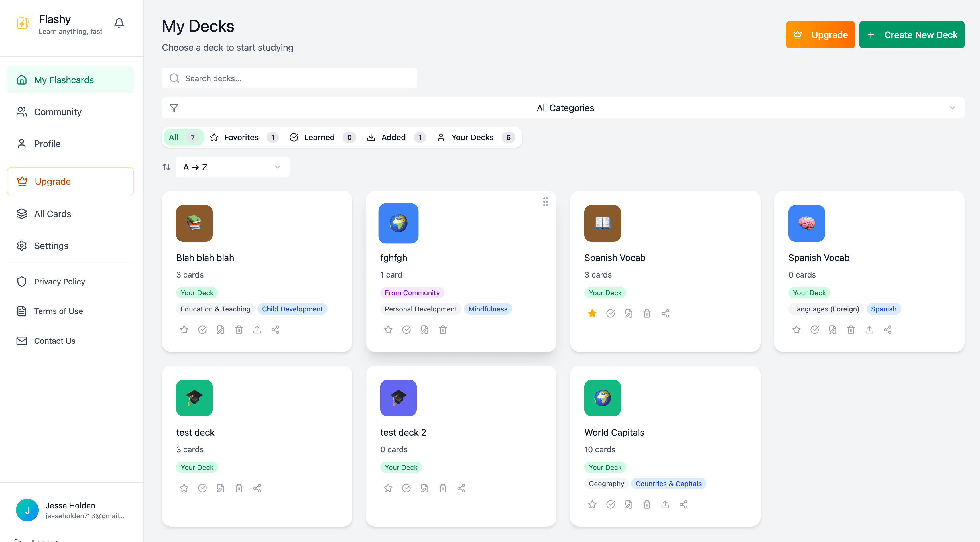Open the Community sidebar menu item
980x542 pixels.
point(58,112)
